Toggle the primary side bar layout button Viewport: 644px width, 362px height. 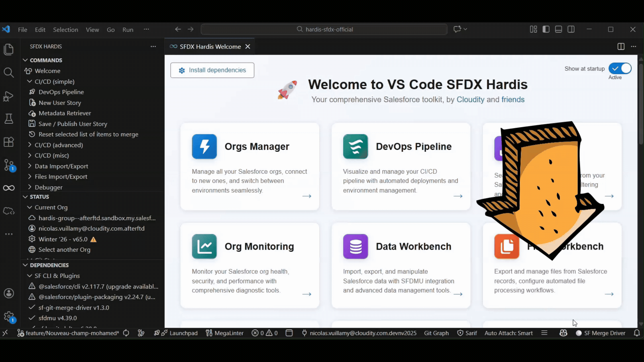tap(546, 29)
